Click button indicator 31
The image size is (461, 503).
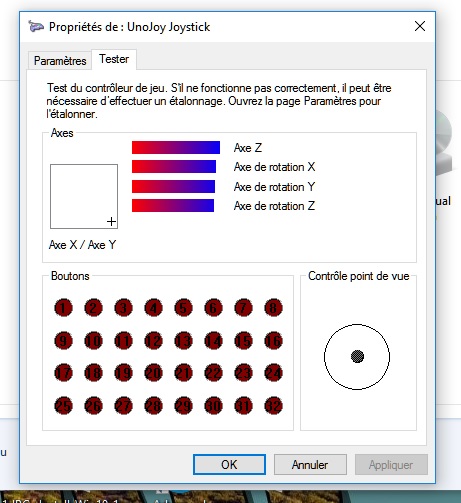(243, 405)
